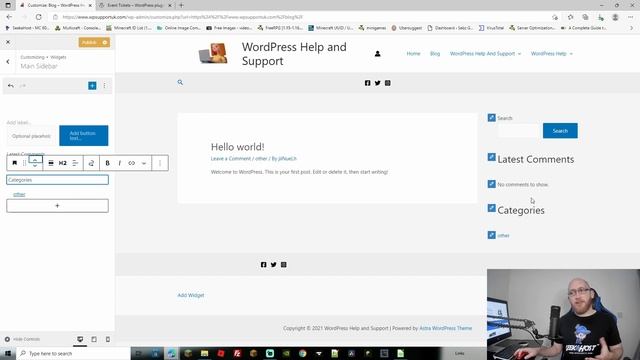This screenshot has width=640, height=360.
Task: Click 'other' category link in editor
Action: 19,194
